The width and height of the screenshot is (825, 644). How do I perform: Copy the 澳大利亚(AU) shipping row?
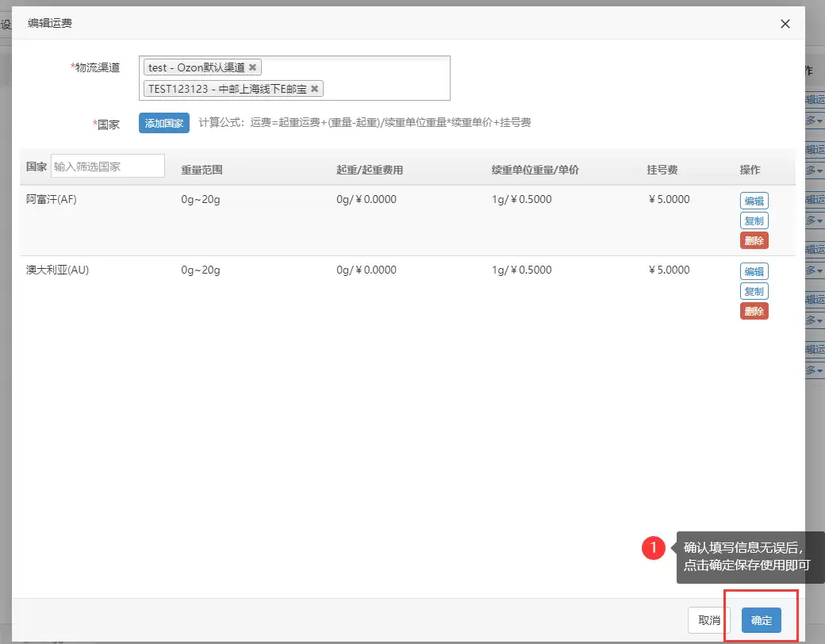(754, 292)
